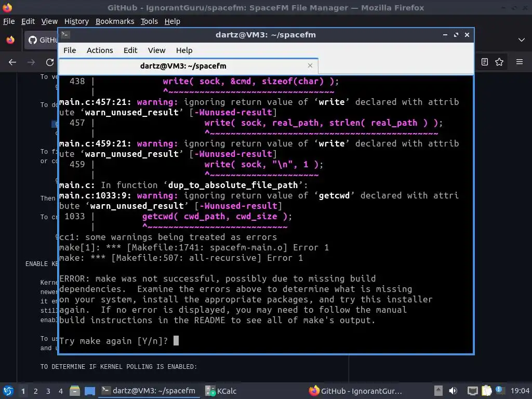
Task: Click the 'make: *** [Makefile:507: all-recursive]' line
Action: click(181, 258)
